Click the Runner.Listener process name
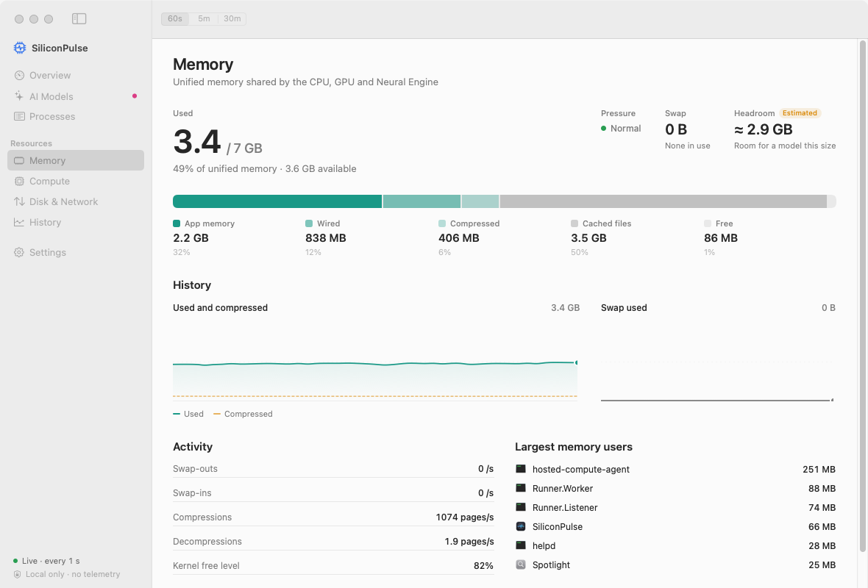 tap(565, 507)
